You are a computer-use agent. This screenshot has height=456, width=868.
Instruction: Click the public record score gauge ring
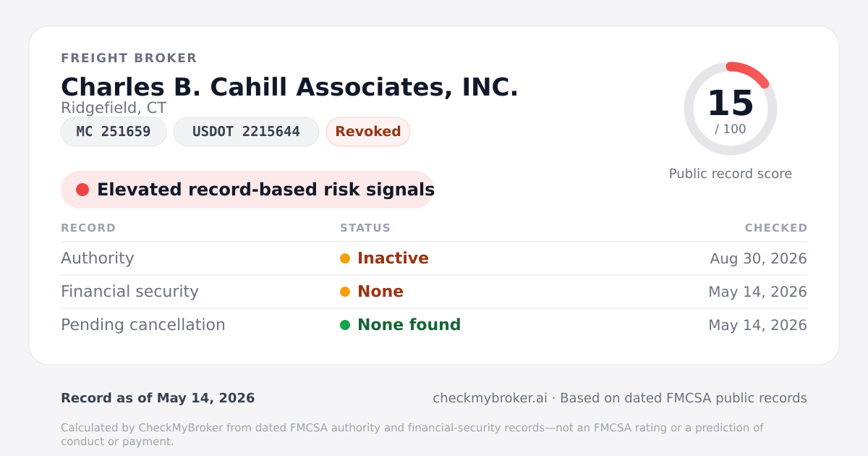(x=731, y=109)
